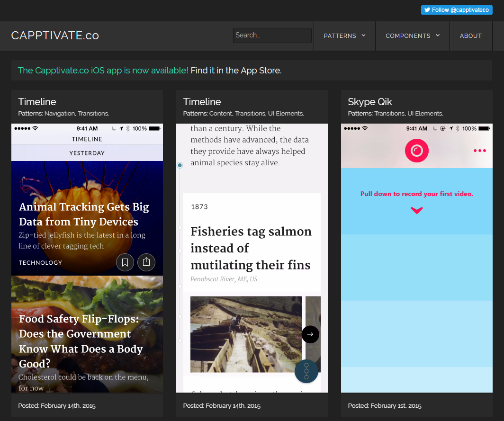Open the Skype Qik post title
The image size is (504, 421).
(x=369, y=102)
